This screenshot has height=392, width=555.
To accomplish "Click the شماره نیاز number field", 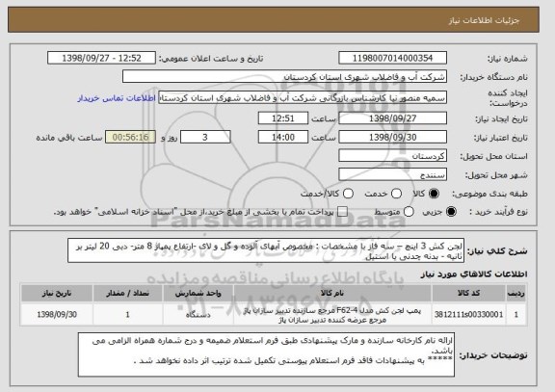I will point(392,58).
